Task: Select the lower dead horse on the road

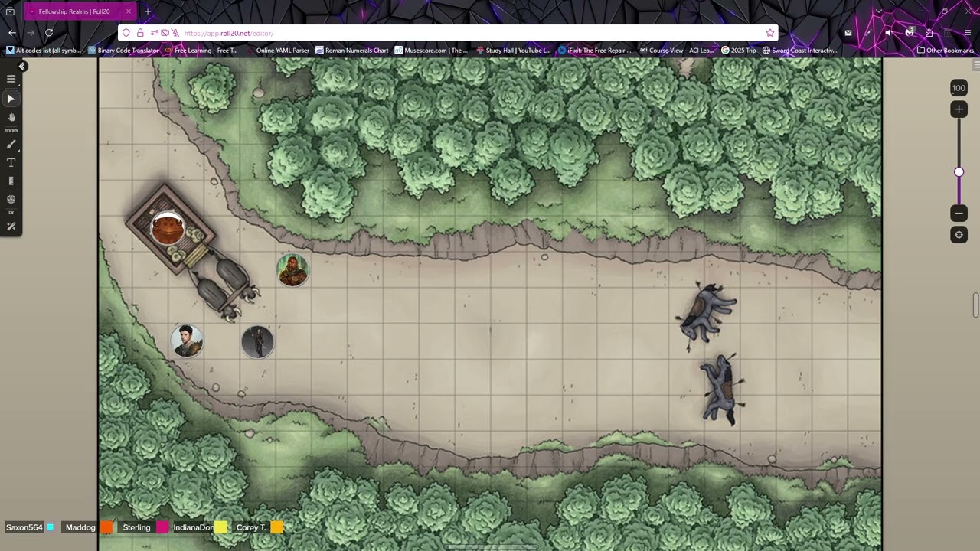Action: coord(721,389)
